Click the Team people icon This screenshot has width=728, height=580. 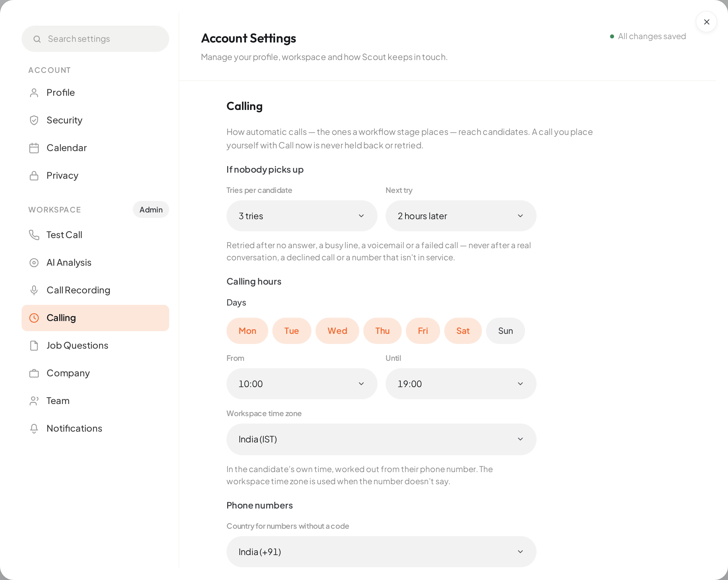tap(34, 401)
